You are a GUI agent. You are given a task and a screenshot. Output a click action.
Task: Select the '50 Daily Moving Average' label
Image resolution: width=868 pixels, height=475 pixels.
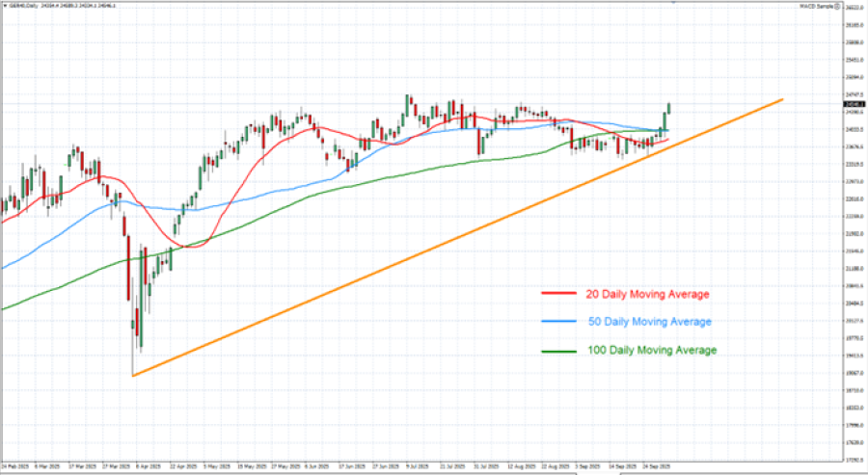(x=649, y=321)
